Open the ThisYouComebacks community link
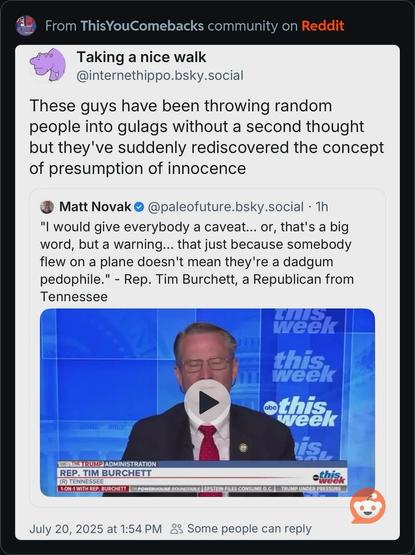 click(x=142, y=26)
